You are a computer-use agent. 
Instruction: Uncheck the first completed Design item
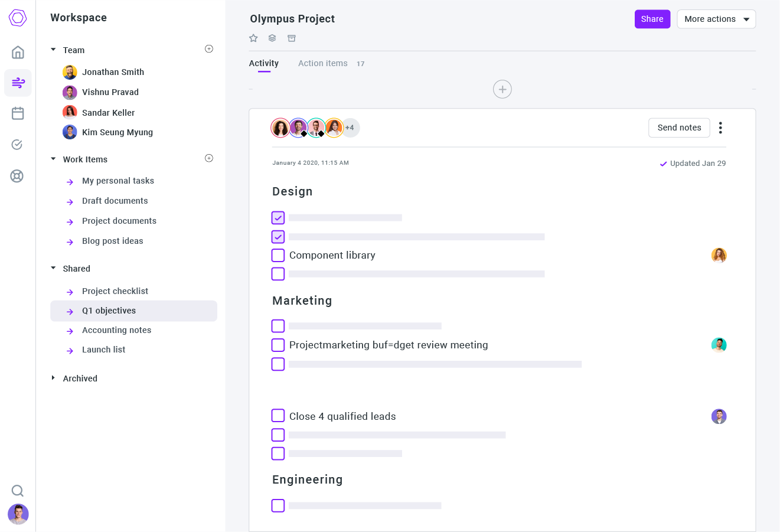coord(278,217)
